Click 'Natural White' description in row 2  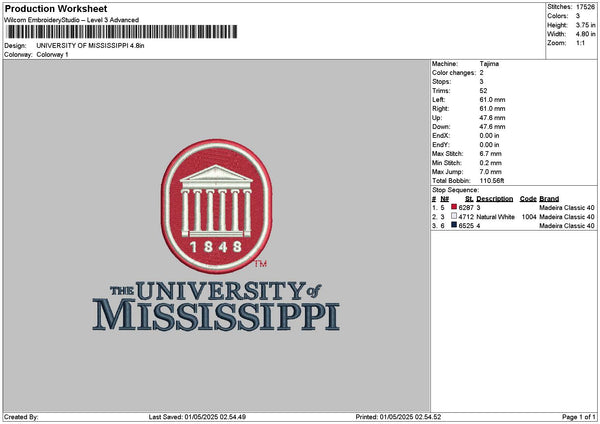click(496, 217)
